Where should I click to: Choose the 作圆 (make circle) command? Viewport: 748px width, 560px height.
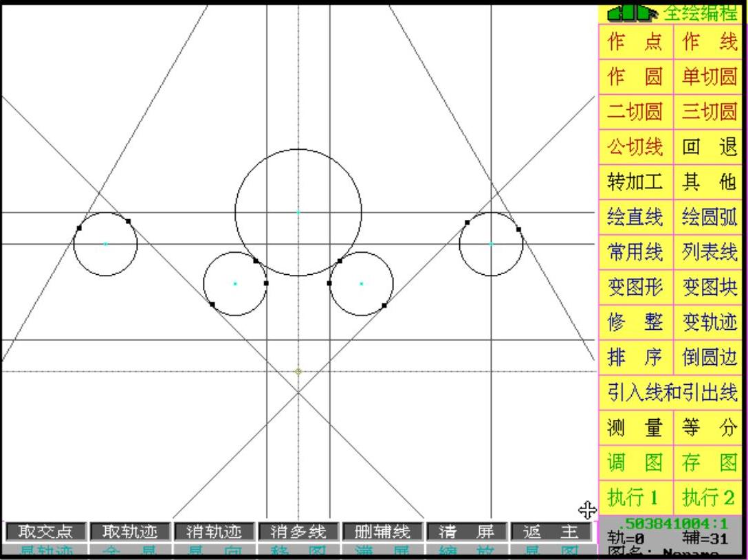[635, 77]
